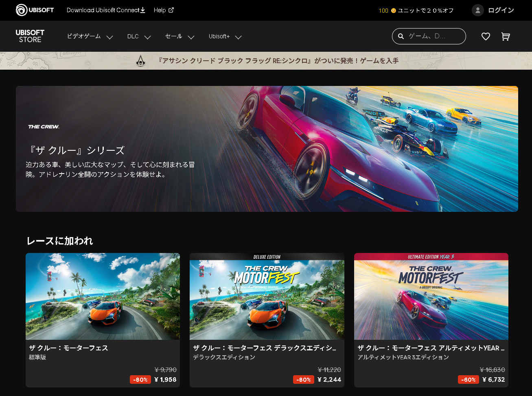Open The Crew series hero banner

click(x=267, y=149)
